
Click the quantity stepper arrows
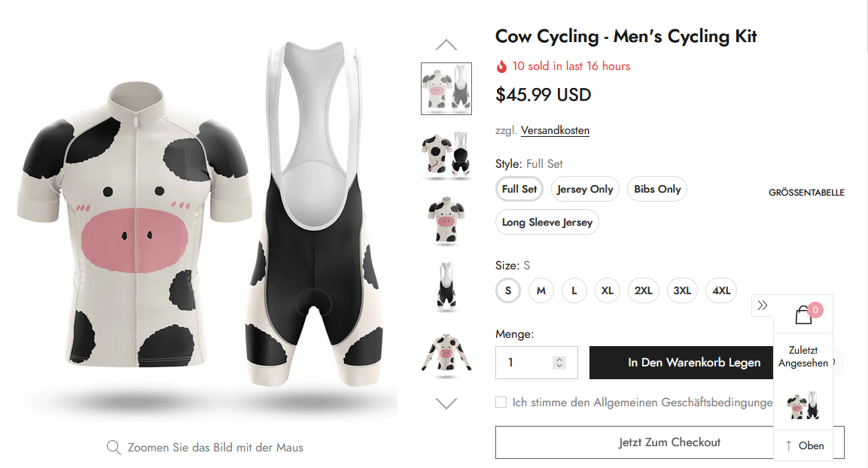coord(559,363)
